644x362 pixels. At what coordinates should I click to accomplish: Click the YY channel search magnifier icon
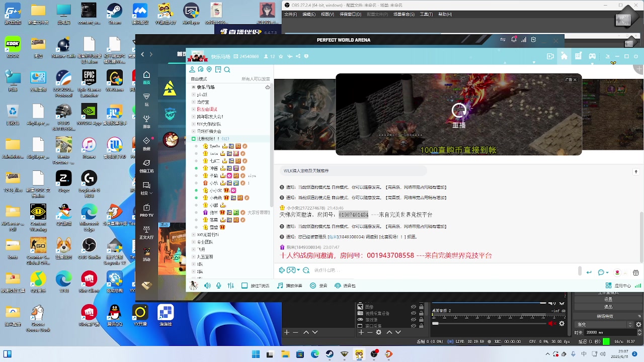pyautogui.click(x=227, y=69)
